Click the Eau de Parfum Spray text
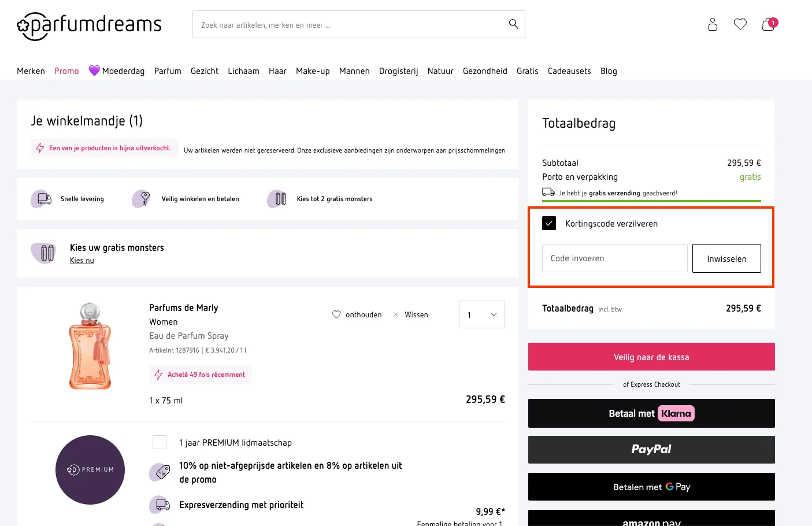 (189, 336)
